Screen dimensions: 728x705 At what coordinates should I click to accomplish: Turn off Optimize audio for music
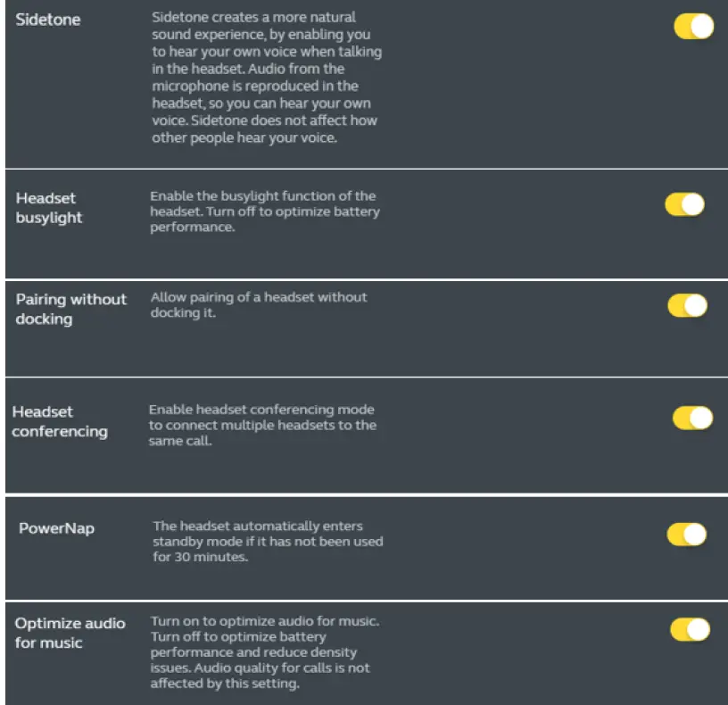coord(690,630)
